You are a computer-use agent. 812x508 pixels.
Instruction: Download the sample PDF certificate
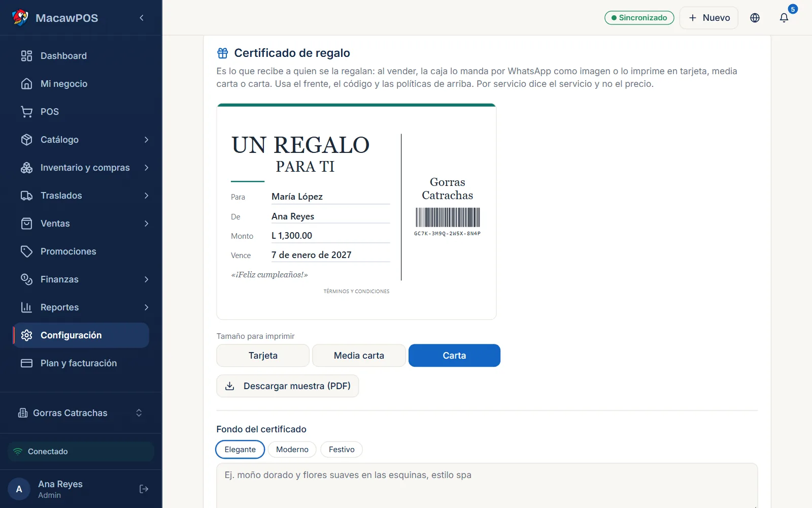coord(288,386)
